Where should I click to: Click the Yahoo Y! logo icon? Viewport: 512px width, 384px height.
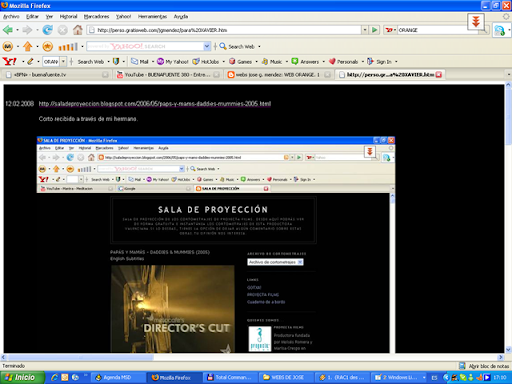click(9, 61)
